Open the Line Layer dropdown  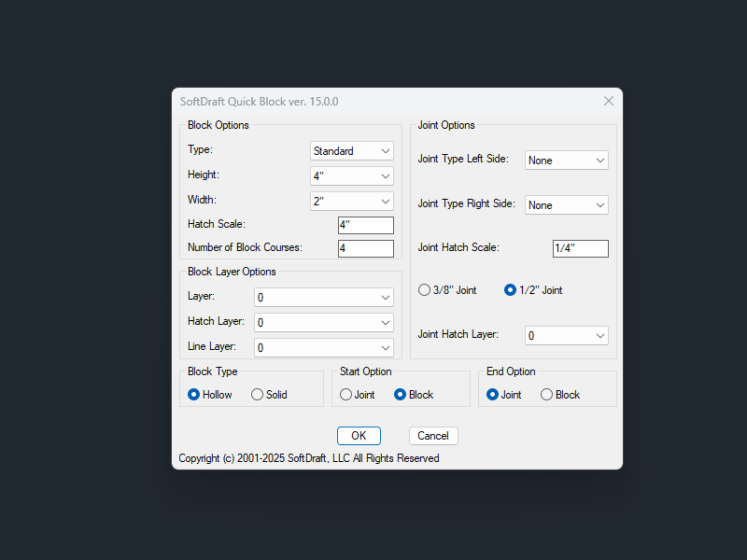pos(323,346)
